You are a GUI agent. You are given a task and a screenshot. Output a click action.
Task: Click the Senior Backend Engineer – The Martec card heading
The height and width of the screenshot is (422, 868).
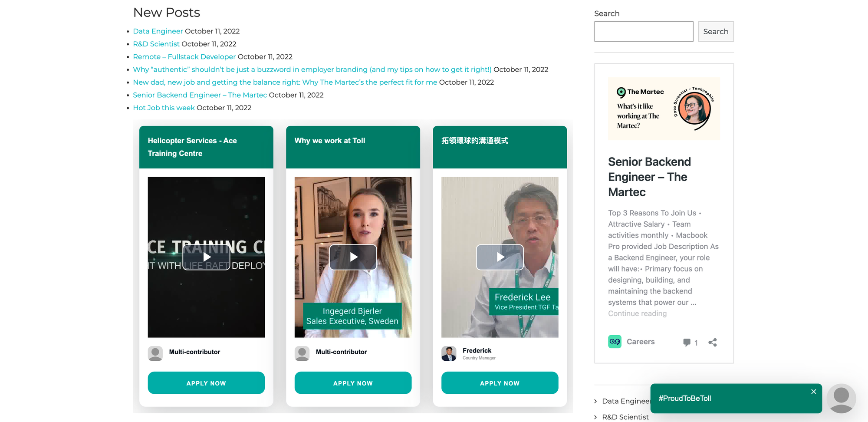(649, 177)
